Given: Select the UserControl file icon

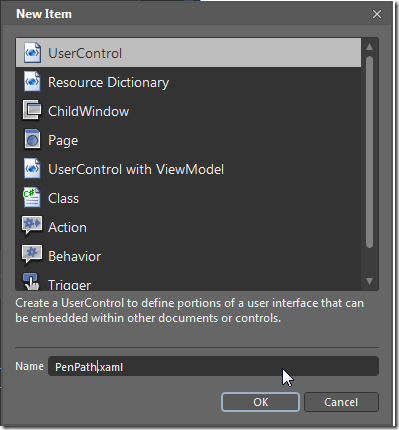Looking at the screenshot, I should [x=32, y=53].
